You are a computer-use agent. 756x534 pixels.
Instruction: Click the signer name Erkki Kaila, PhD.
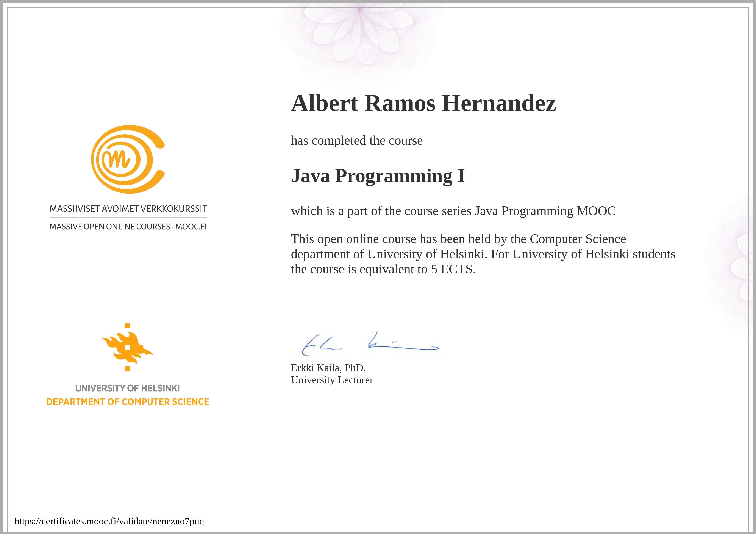coord(328,368)
